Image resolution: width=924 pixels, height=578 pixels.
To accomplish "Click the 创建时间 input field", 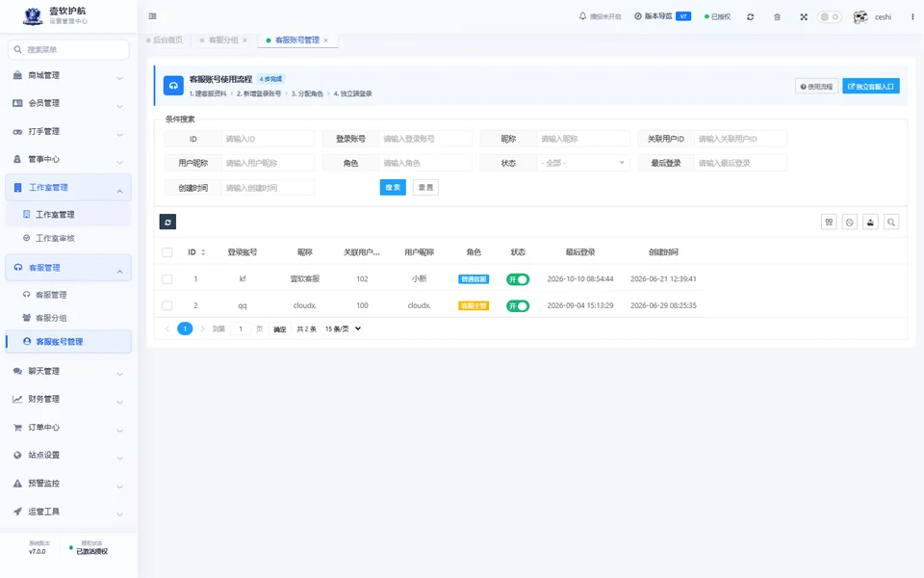I will click(269, 188).
